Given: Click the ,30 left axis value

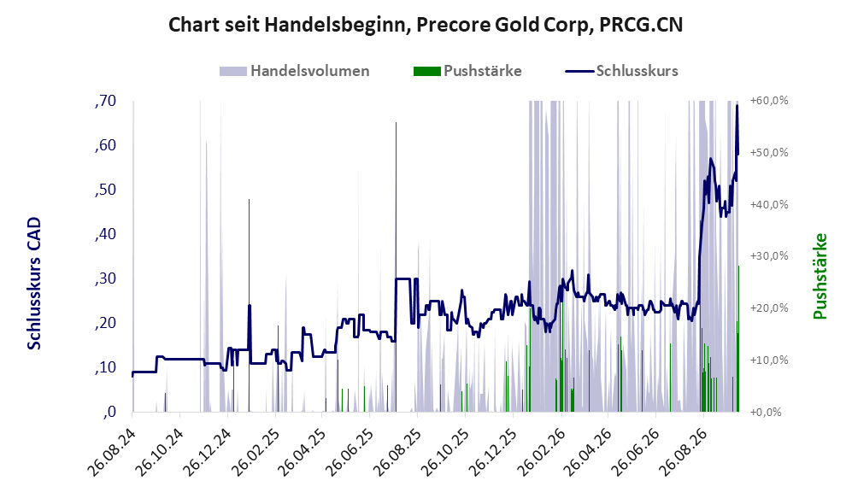Looking at the screenshot, I should 105,278.
